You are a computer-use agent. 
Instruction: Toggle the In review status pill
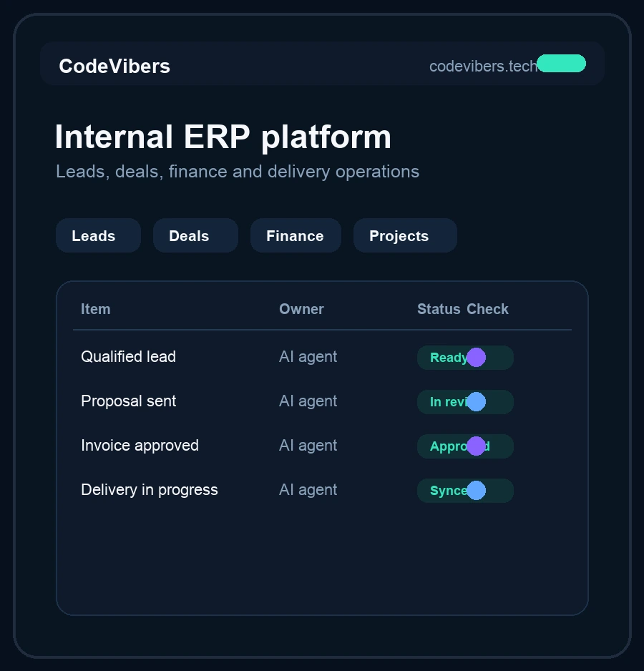point(465,402)
